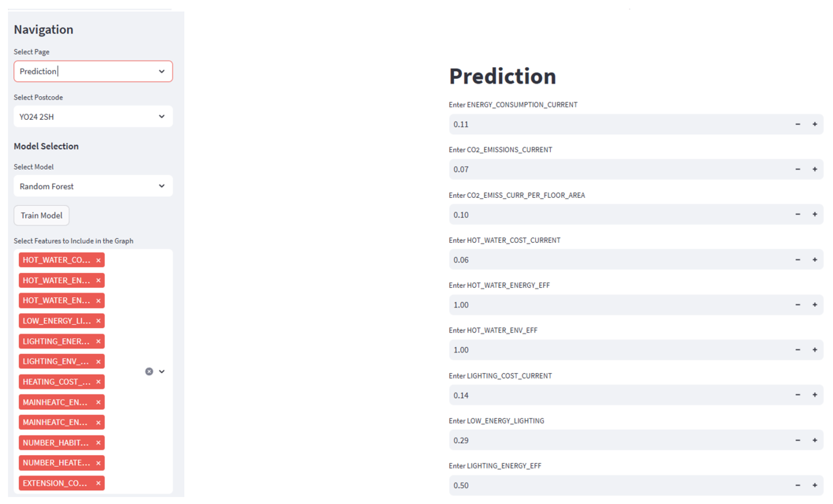Remove the NUMBER_HABIT... feature tag
The width and height of the screenshot is (833, 504).
click(98, 442)
